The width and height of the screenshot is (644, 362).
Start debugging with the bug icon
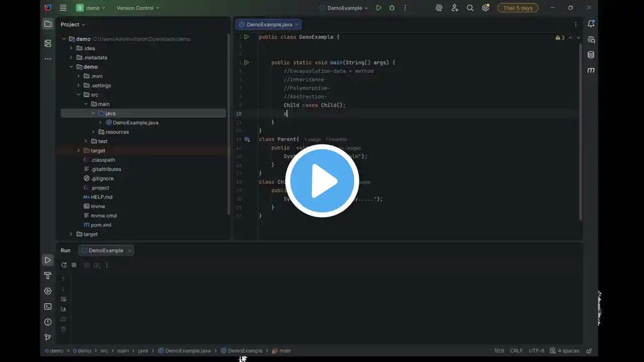[x=392, y=8]
